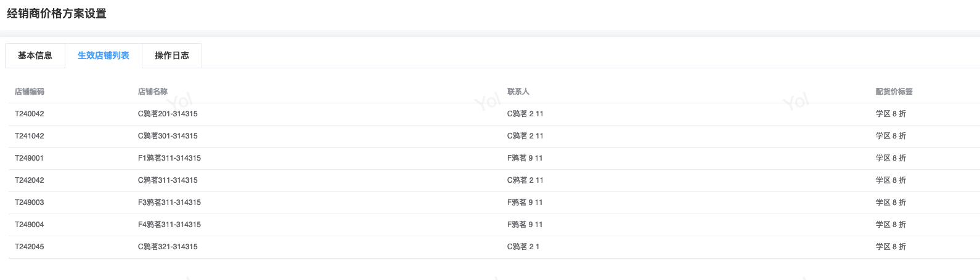Image resolution: width=980 pixels, height=280 pixels.
Task: Click store code T249003
Action: (30, 202)
